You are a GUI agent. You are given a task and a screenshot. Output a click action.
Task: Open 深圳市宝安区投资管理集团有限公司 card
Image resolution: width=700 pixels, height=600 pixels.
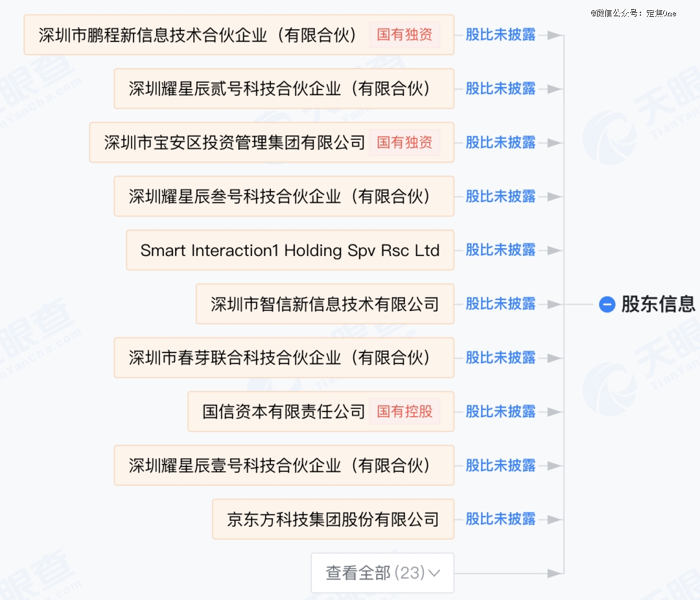272,143
